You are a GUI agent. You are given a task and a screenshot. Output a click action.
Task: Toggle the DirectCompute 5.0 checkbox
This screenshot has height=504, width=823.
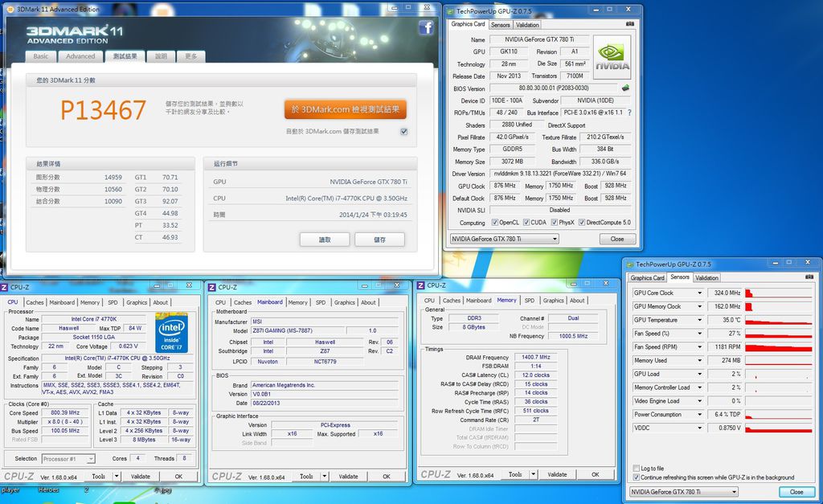point(582,222)
